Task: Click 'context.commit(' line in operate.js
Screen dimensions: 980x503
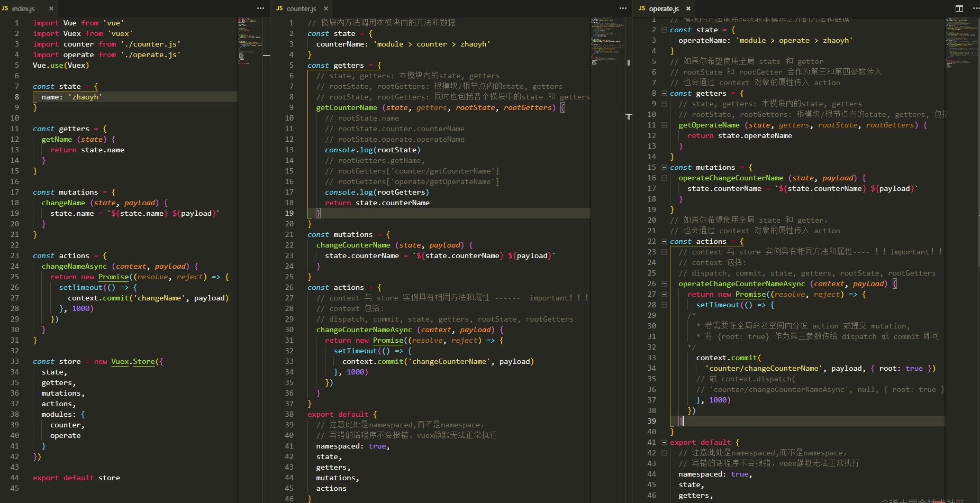Action: [729, 358]
